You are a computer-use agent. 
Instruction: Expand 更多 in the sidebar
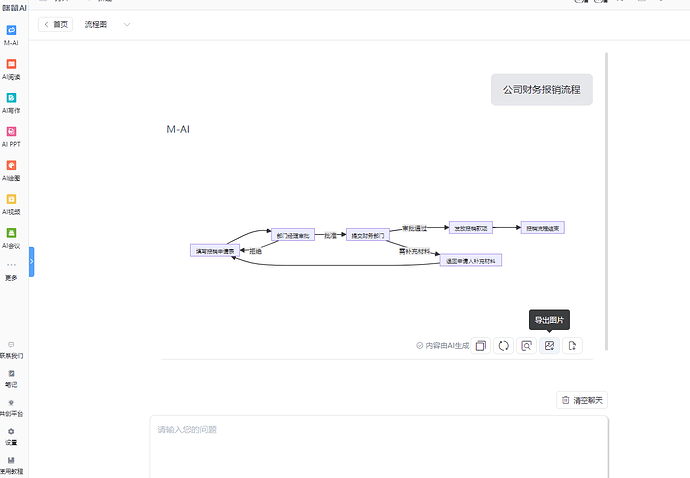coord(12,270)
